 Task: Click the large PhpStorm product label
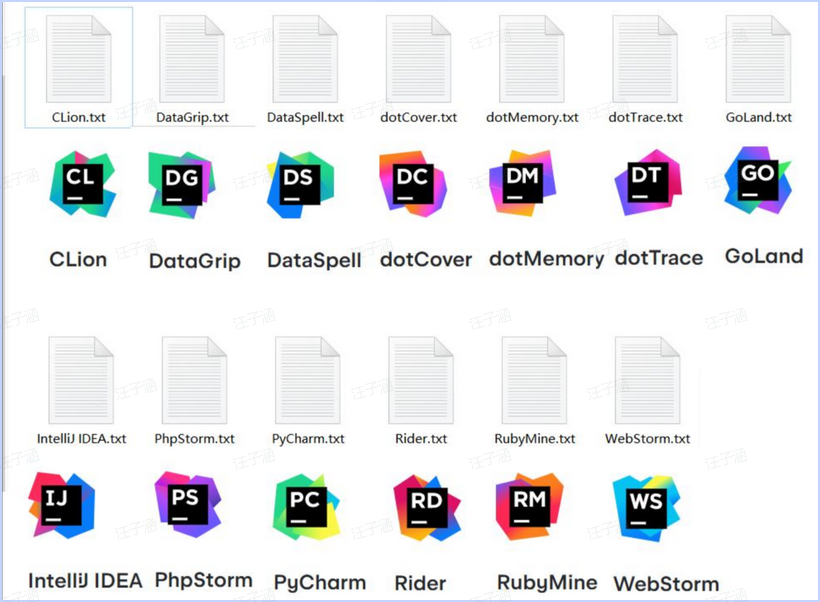[204, 580]
